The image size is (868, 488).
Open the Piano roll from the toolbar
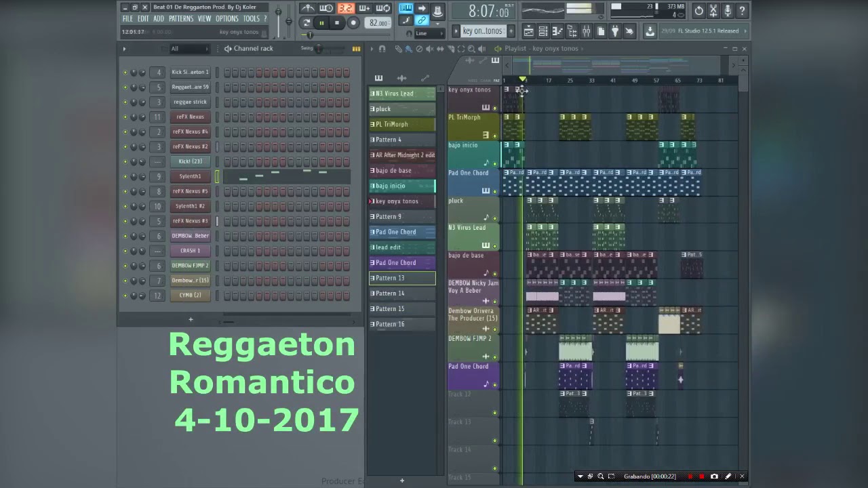[x=557, y=31]
